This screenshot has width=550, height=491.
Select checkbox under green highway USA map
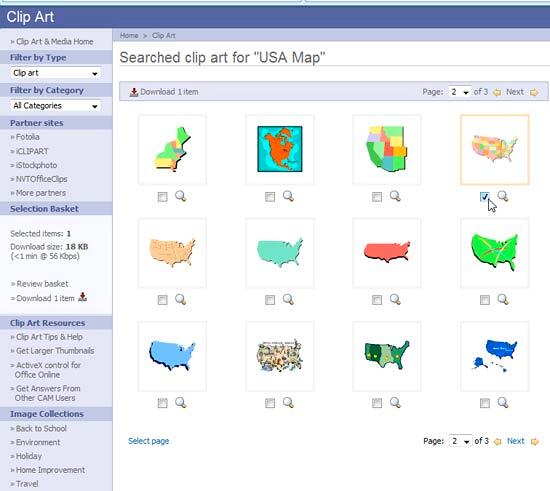[x=485, y=300]
